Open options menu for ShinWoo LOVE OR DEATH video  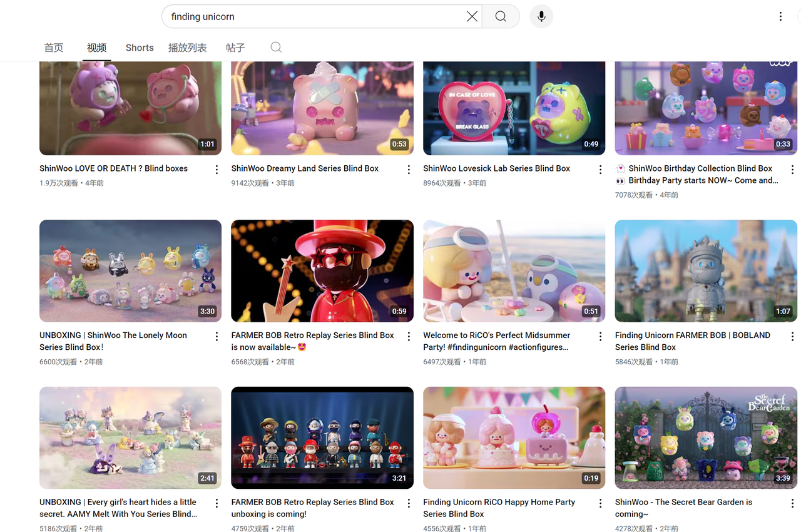coord(217,169)
